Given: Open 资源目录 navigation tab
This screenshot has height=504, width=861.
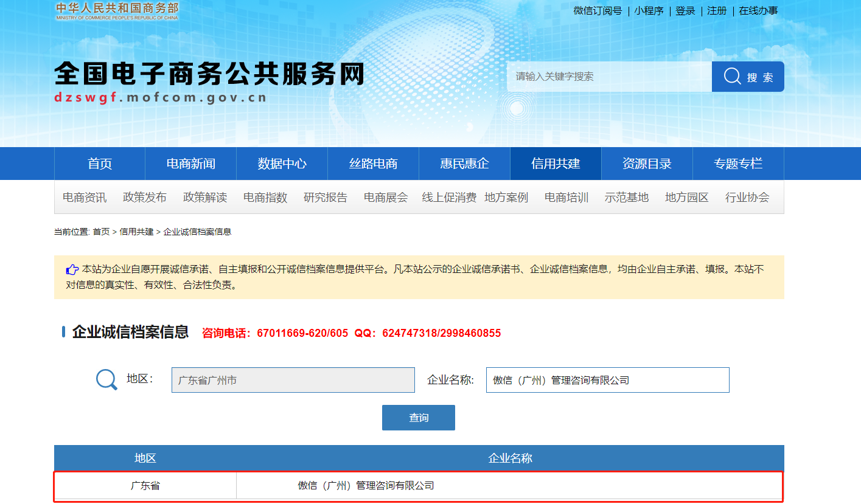Looking at the screenshot, I should tap(647, 164).
